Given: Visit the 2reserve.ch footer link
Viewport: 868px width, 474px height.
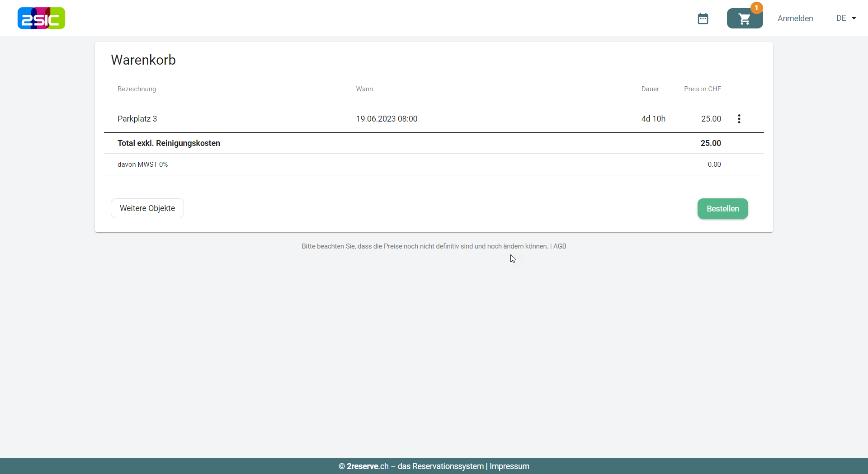Looking at the screenshot, I should (x=368, y=466).
